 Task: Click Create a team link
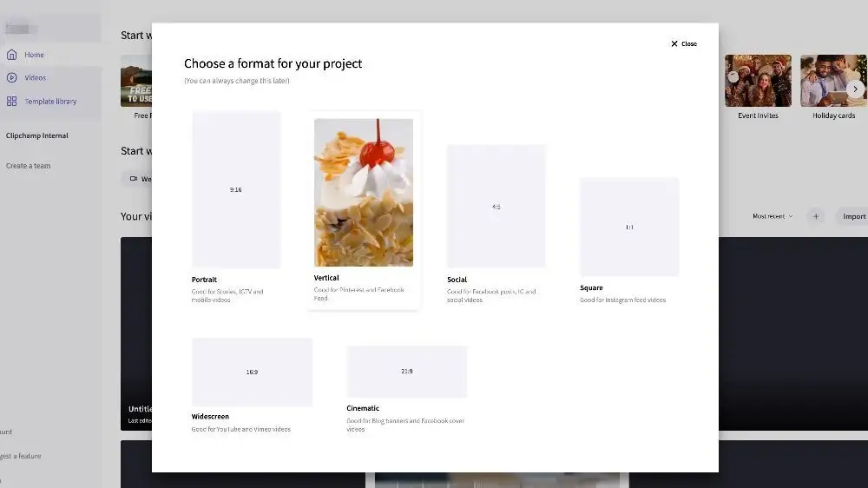[x=29, y=166]
